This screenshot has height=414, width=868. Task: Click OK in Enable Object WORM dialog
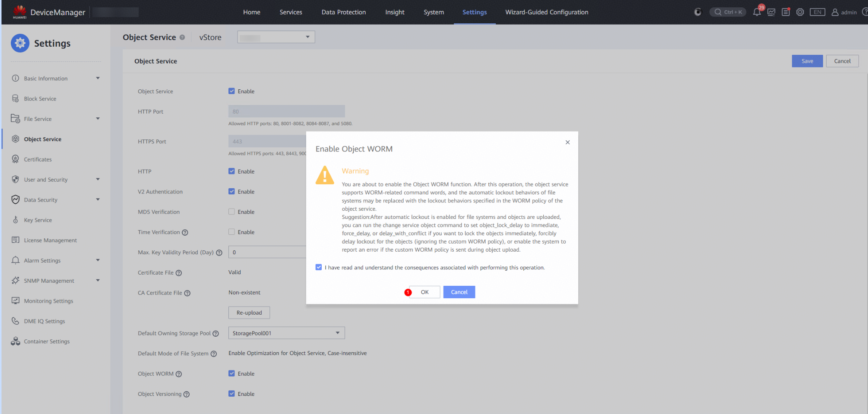(x=424, y=292)
